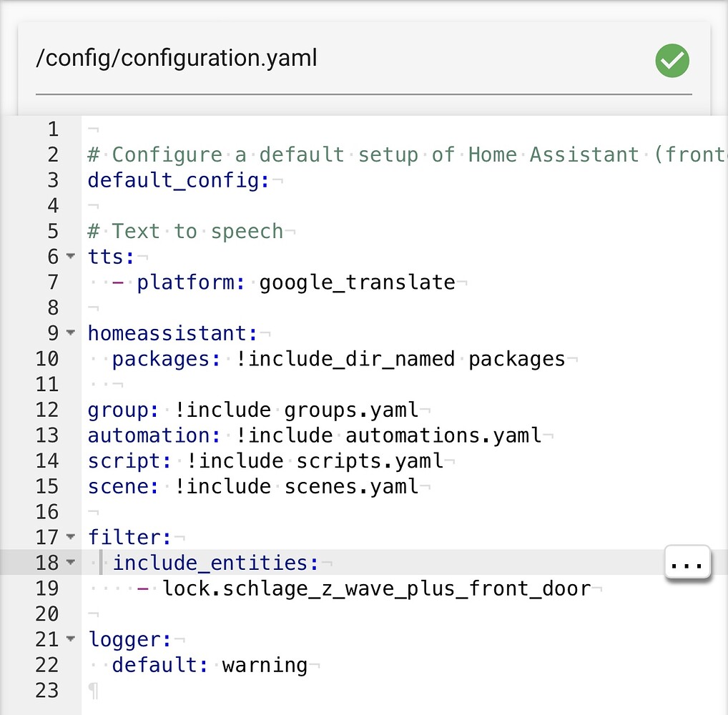Open the ellipsis options on include_entities line

click(x=687, y=563)
